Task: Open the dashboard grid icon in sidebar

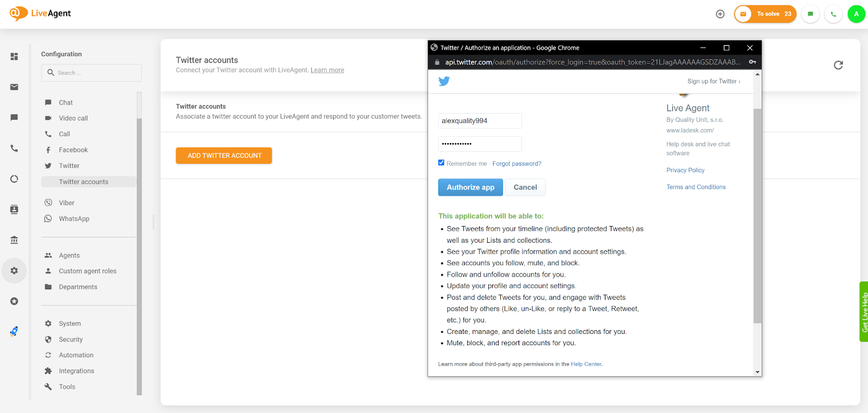Action: [14, 56]
